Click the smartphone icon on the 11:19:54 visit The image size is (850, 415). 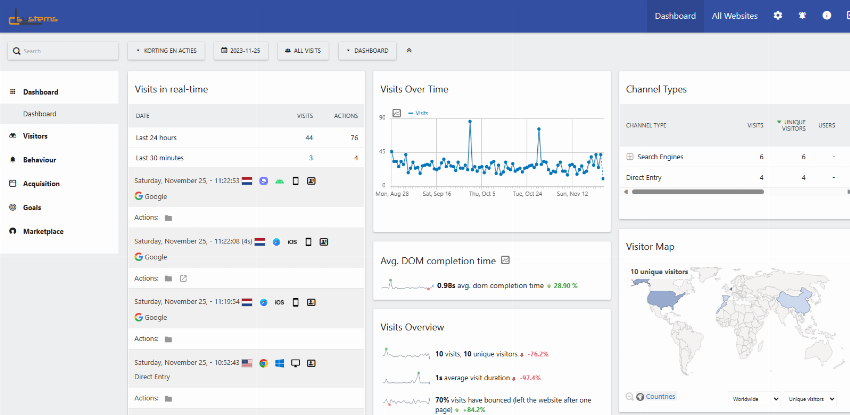[295, 302]
